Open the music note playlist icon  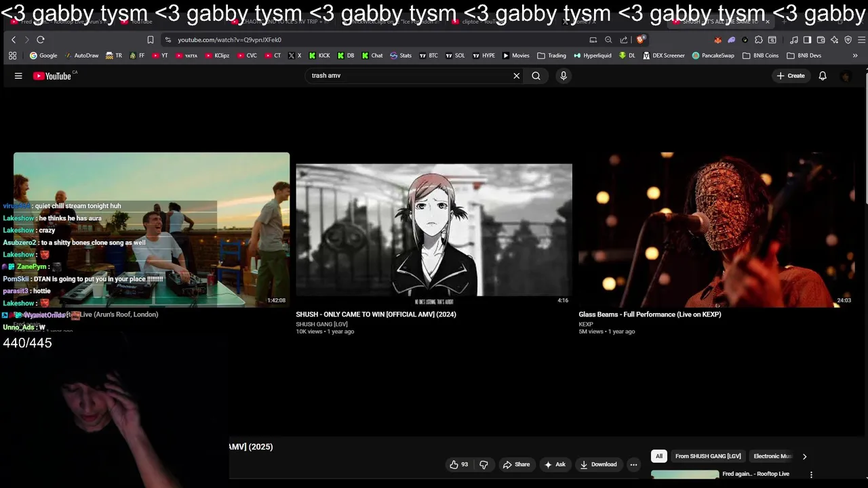(x=794, y=40)
